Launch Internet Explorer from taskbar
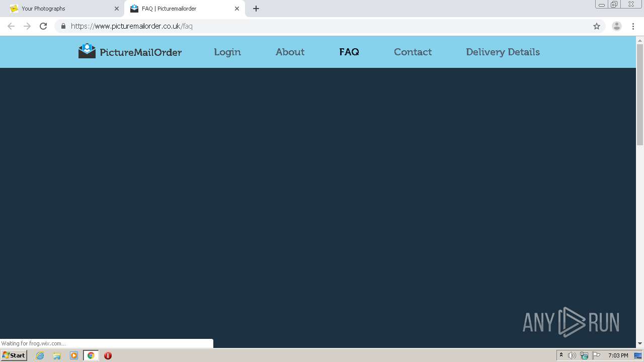This screenshot has height=362, width=644. click(40, 355)
